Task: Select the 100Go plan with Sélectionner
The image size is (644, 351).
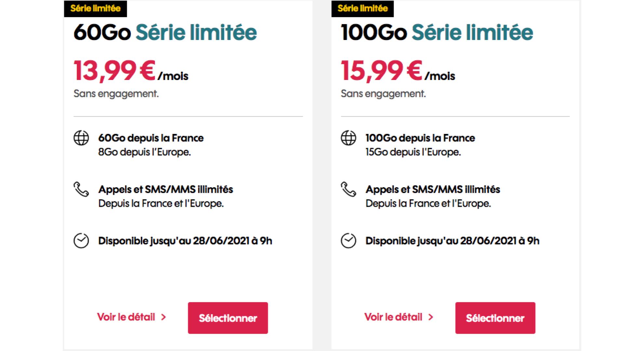Action: tap(495, 318)
